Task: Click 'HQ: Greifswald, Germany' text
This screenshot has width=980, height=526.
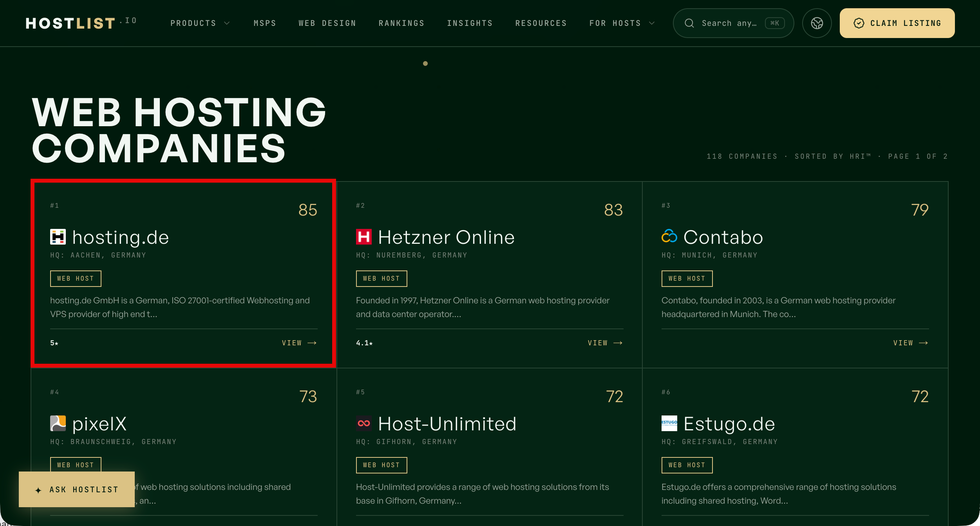Action: [x=720, y=442]
